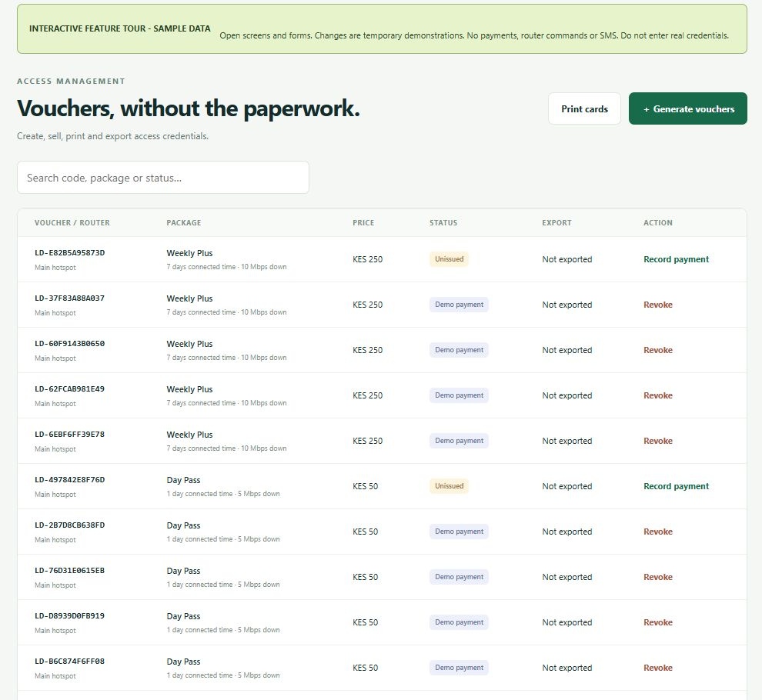Viewport: 762px width, 700px height.
Task: Select voucher code LD-37F83A88A037
Action: 69,298
